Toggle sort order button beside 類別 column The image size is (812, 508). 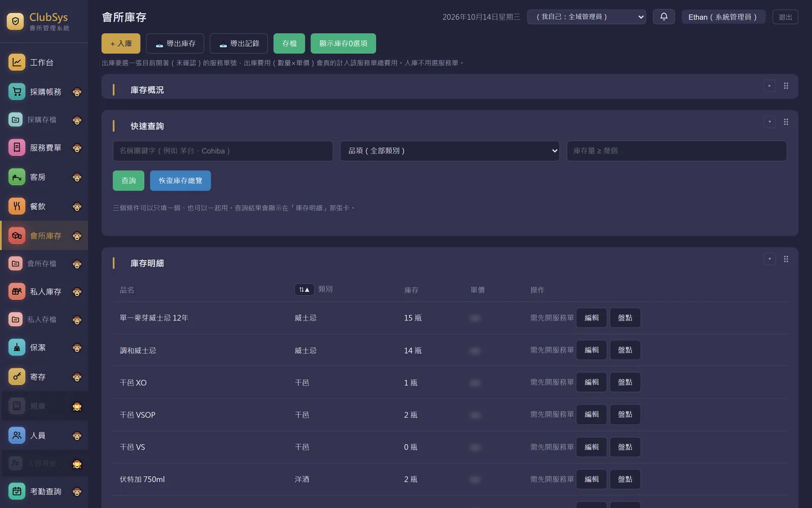point(304,290)
